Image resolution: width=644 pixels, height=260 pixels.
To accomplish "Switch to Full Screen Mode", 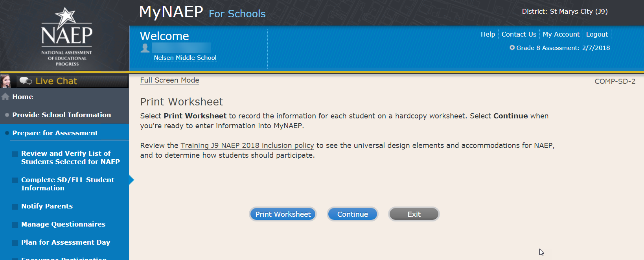I will tap(169, 80).
